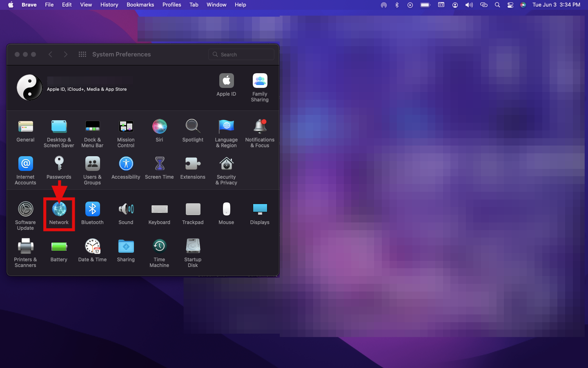Open Spotlight search in menu bar
588x368 pixels.
click(497, 5)
